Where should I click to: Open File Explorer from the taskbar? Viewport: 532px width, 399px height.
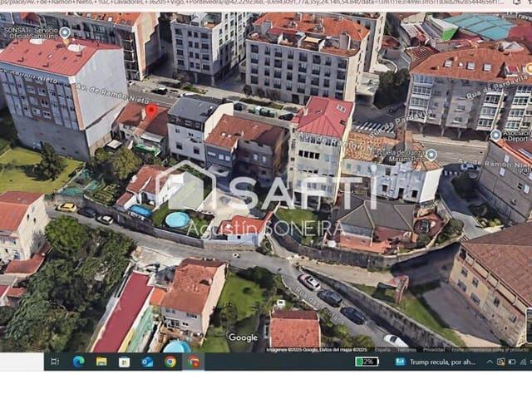(101, 362)
